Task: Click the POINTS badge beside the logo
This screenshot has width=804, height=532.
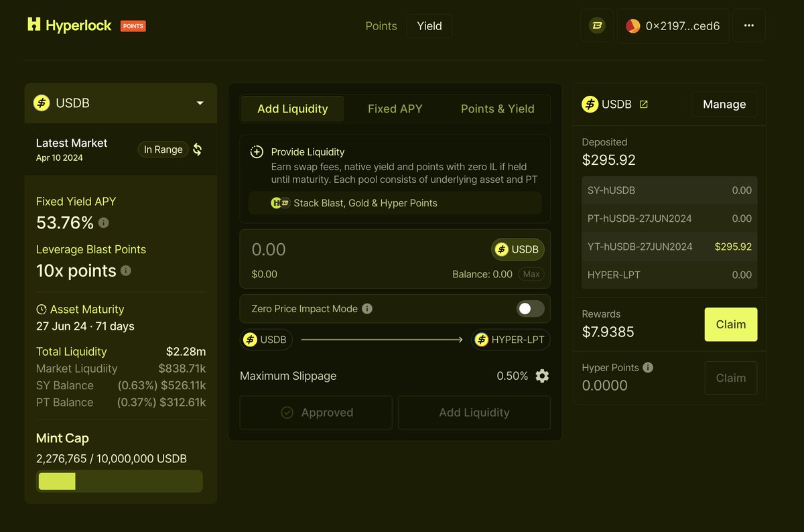Action: coord(133,26)
